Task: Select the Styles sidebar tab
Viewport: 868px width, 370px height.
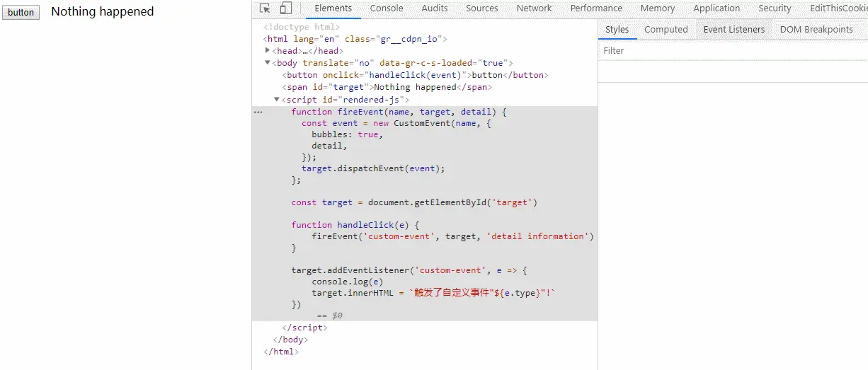Action: [617, 30]
